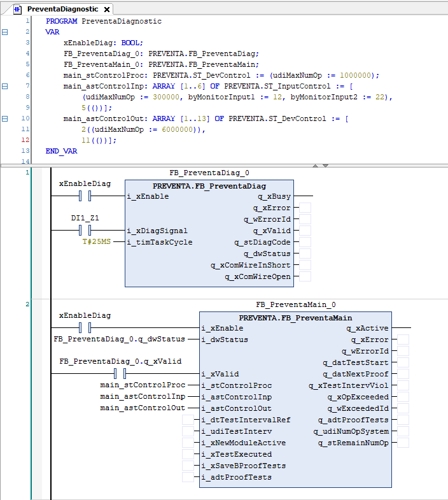The width and height of the screenshot is (448, 500).
Task: Click the empty box at q_datTestStart output
Action: pyautogui.click(x=403, y=362)
